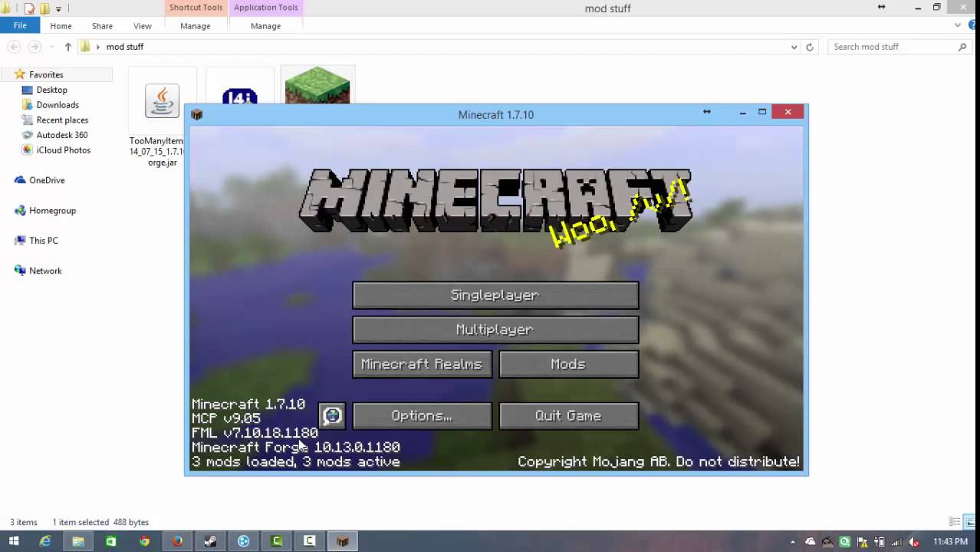Select Recent places in navigation pane
980x552 pixels.
62,120
